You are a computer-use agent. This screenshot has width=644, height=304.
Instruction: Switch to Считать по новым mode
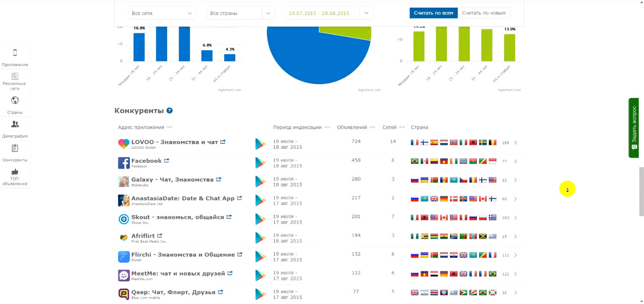click(484, 13)
